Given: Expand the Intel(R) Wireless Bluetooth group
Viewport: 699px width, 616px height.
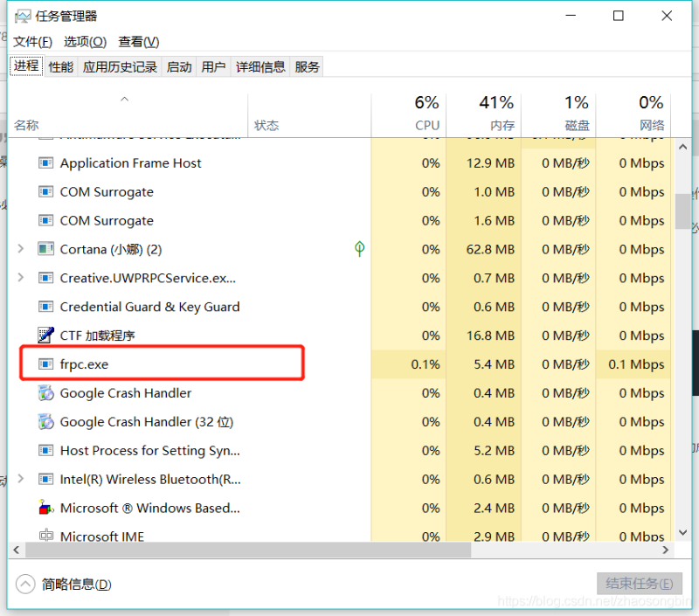Looking at the screenshot, I should pyautogui.click(x=20, y=479).
